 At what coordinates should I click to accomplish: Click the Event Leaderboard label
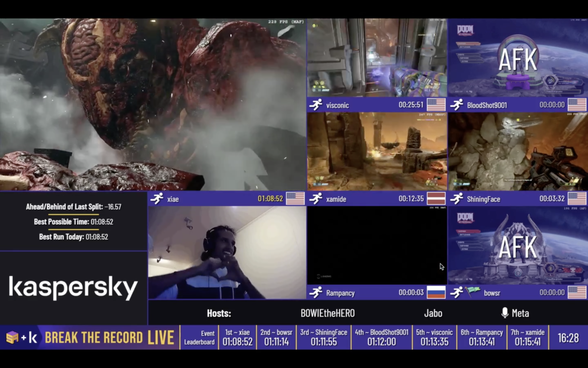[x=199, y=338]
